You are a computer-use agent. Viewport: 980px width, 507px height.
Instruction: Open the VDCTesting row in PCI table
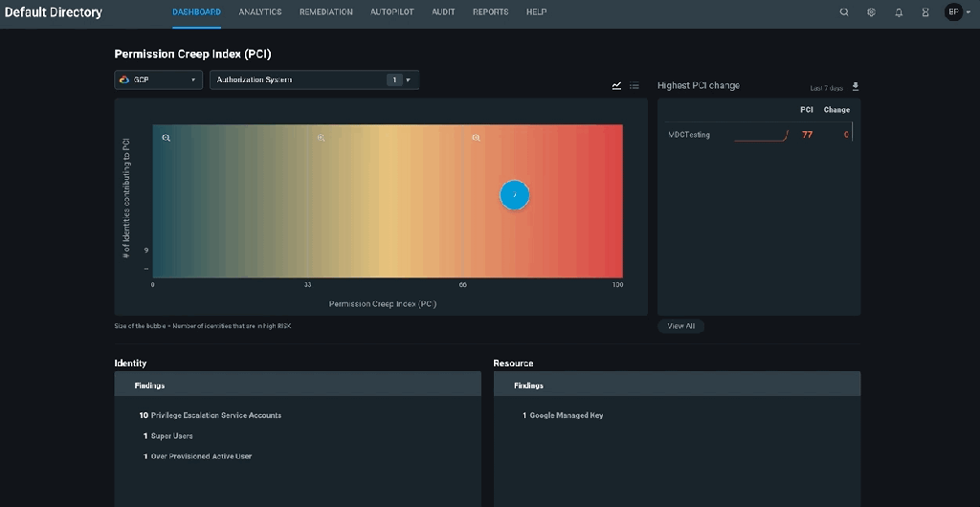click(x=690, y=135)
